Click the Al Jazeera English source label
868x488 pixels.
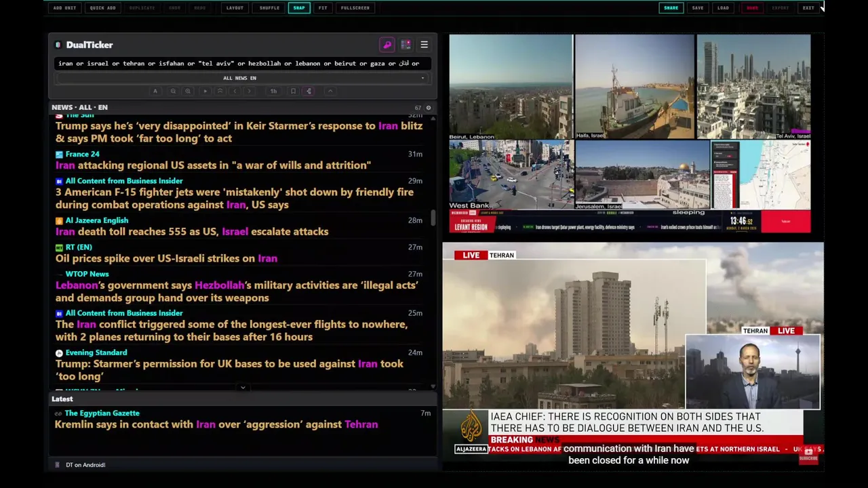(97, 220)
